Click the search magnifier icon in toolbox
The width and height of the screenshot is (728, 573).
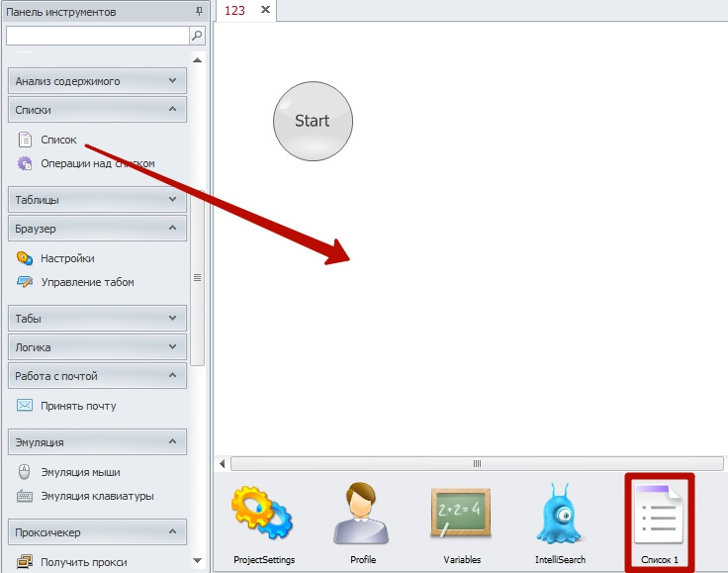point(197,36)
